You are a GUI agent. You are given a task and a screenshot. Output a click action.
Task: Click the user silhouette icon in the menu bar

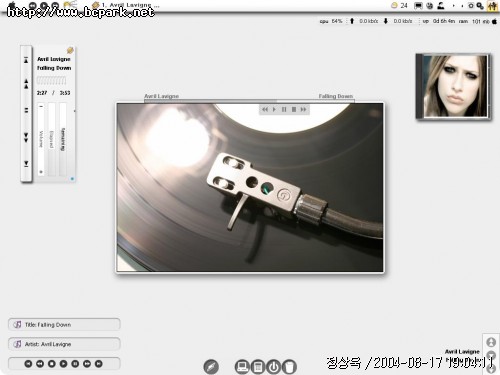[x=441, y=5]
